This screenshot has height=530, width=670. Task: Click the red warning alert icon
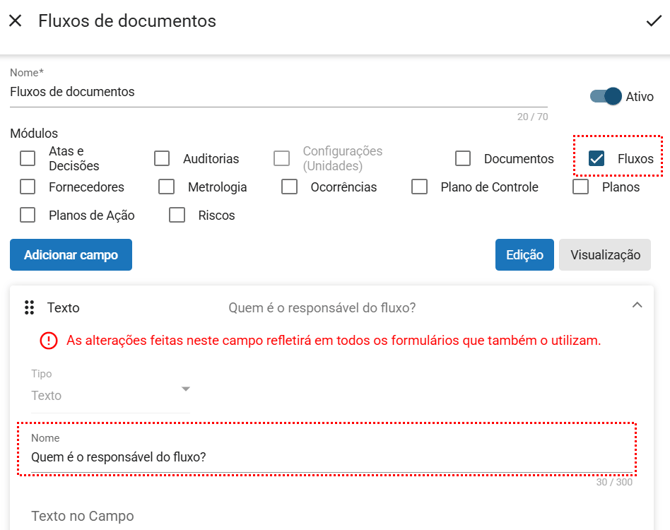coord(49,340)
